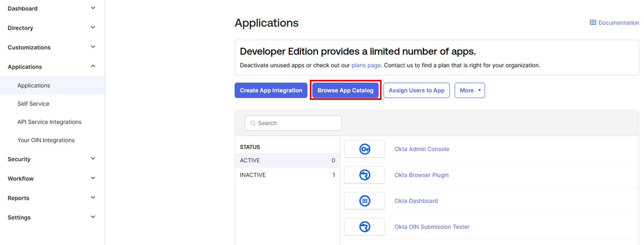Click the magnifier icon in Search field
The image size is (644, 245).
(x=253, y=123)
